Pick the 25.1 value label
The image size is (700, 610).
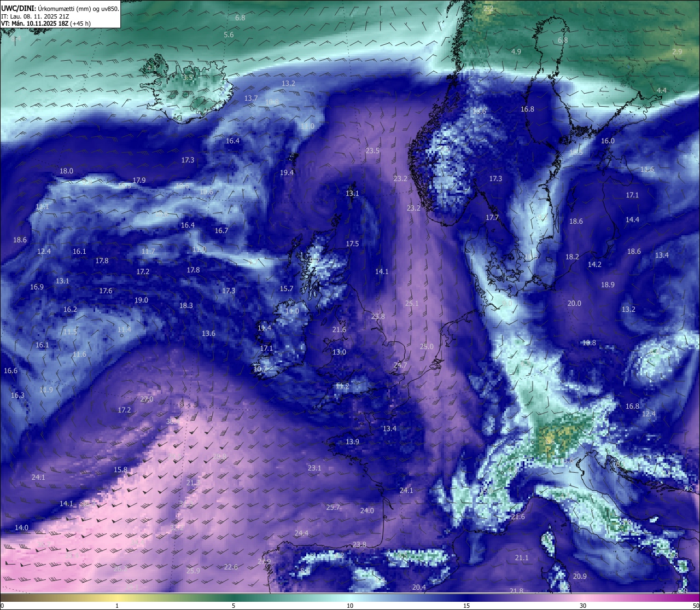[411, 303]
